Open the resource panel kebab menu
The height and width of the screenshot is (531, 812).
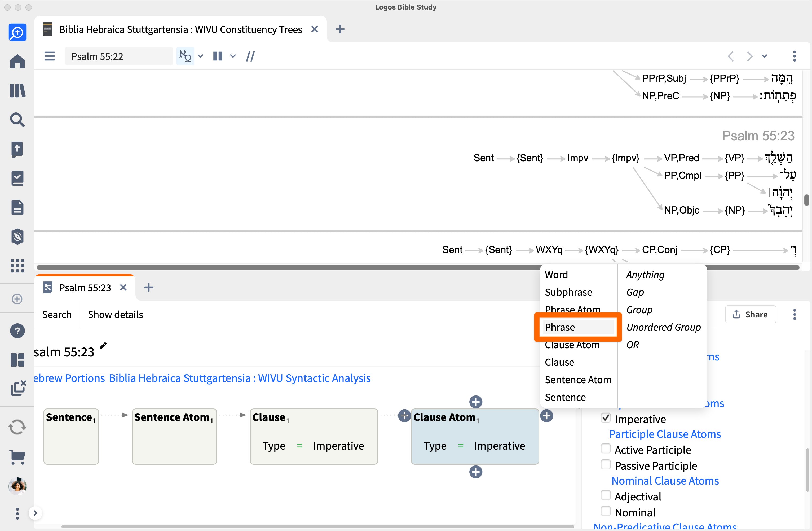[795, 56]
